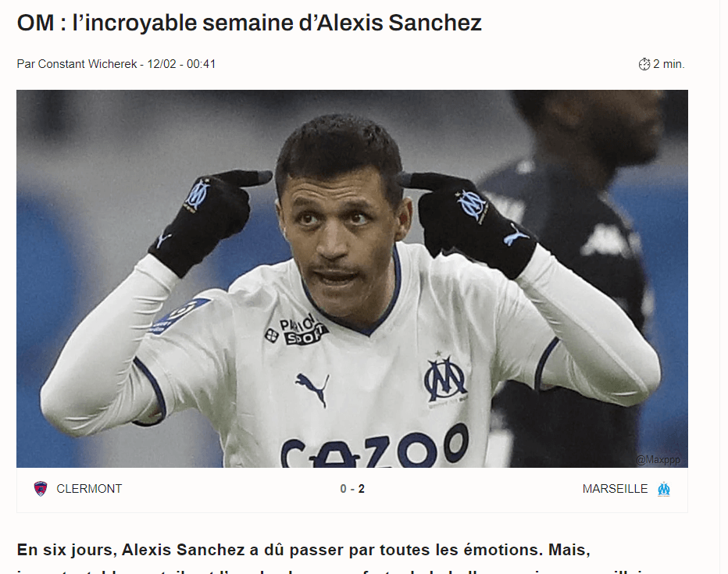This screenshot has width=728, height=574.
Task: Open author Constant Wicherek's profile link
Action: (87, 63)
